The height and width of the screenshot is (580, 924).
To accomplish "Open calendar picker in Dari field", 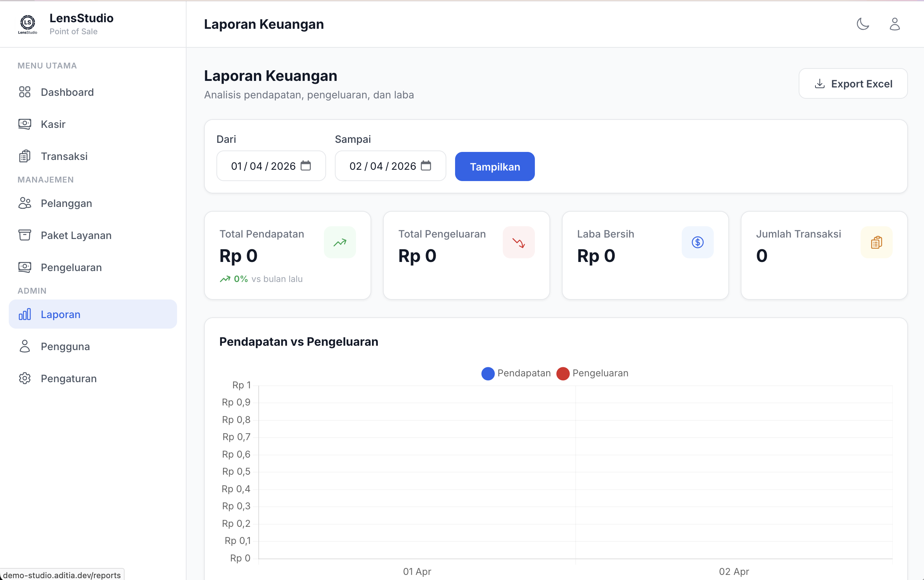I will tap(306, 166).
